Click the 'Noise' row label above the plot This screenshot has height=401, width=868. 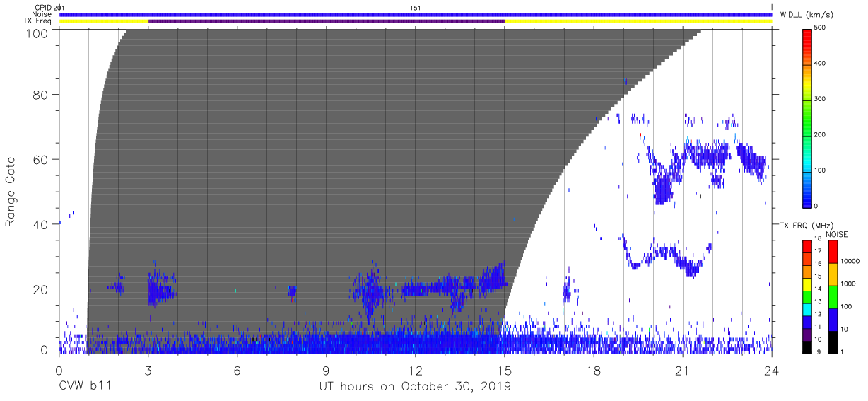click(x=42, y=14)
